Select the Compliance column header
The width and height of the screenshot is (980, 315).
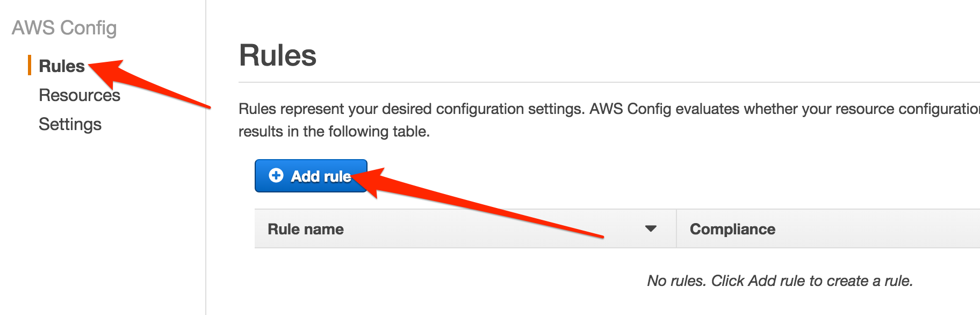coord(732,228)
